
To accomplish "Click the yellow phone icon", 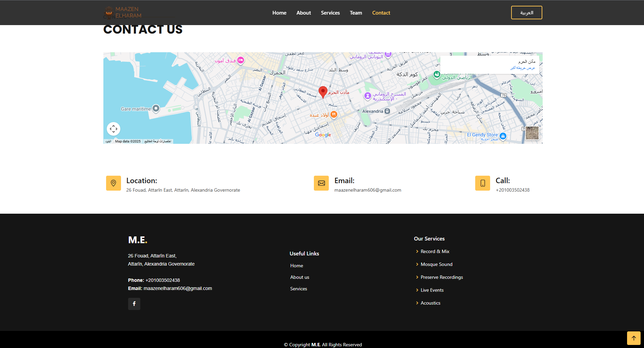I will pyautogui.click(x=482, y=183).
